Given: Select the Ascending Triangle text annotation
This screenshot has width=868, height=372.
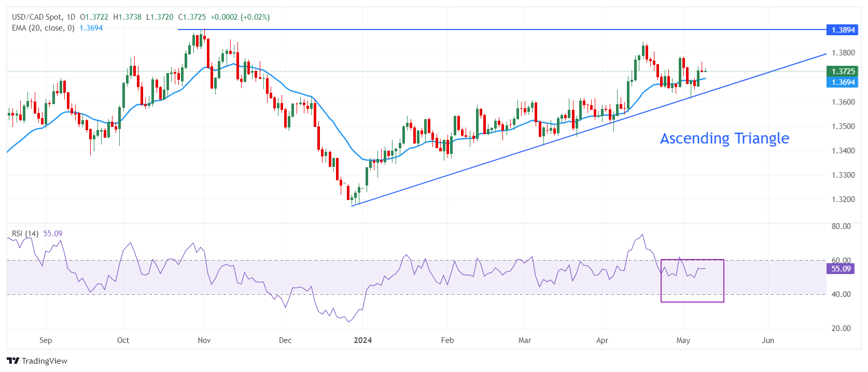Looking at the screenshot, I should 724,138.
